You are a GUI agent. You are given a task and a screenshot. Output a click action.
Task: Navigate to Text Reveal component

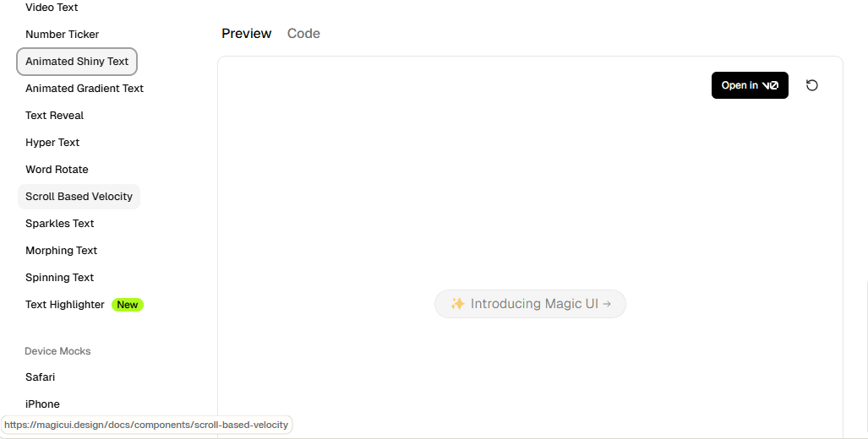click(54, 116)
